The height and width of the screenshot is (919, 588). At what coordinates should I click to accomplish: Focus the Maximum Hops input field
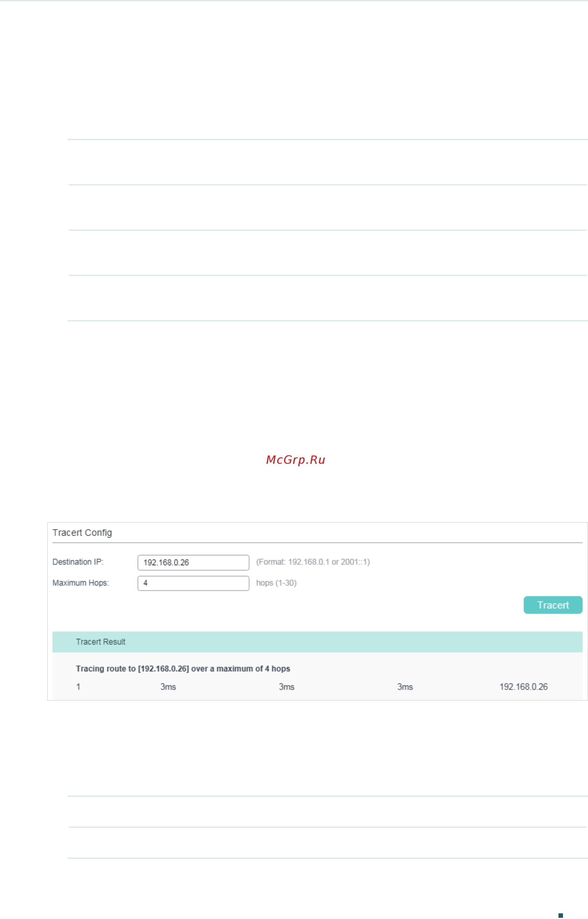(x=193, y=583)
